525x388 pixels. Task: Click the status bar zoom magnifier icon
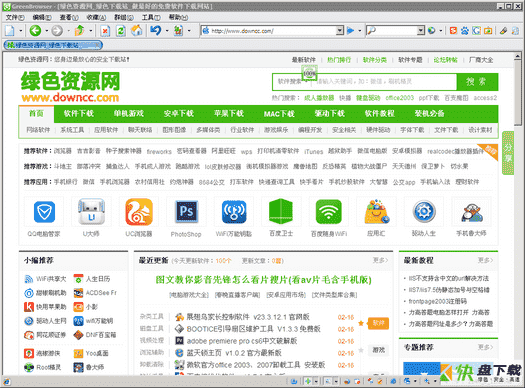coord(427,381)
